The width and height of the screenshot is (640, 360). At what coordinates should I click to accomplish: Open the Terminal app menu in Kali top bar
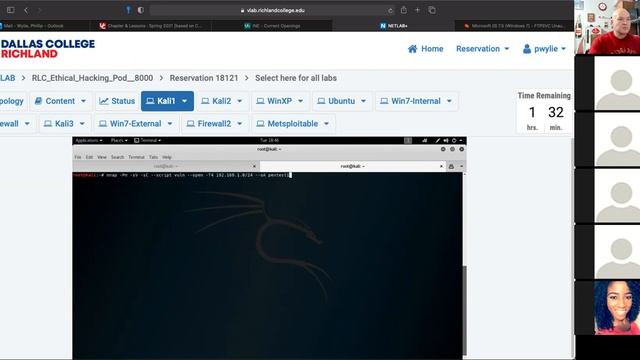click(x=147, y=140)
